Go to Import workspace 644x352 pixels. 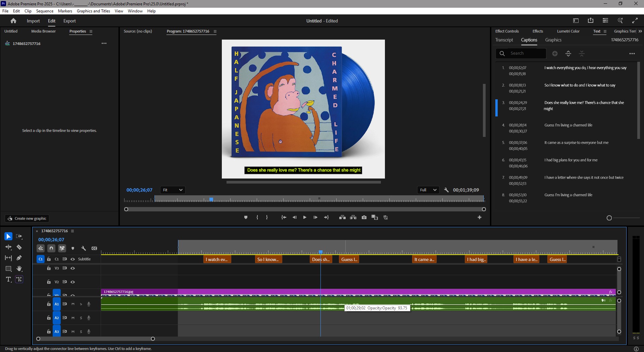tap(33, 21)
